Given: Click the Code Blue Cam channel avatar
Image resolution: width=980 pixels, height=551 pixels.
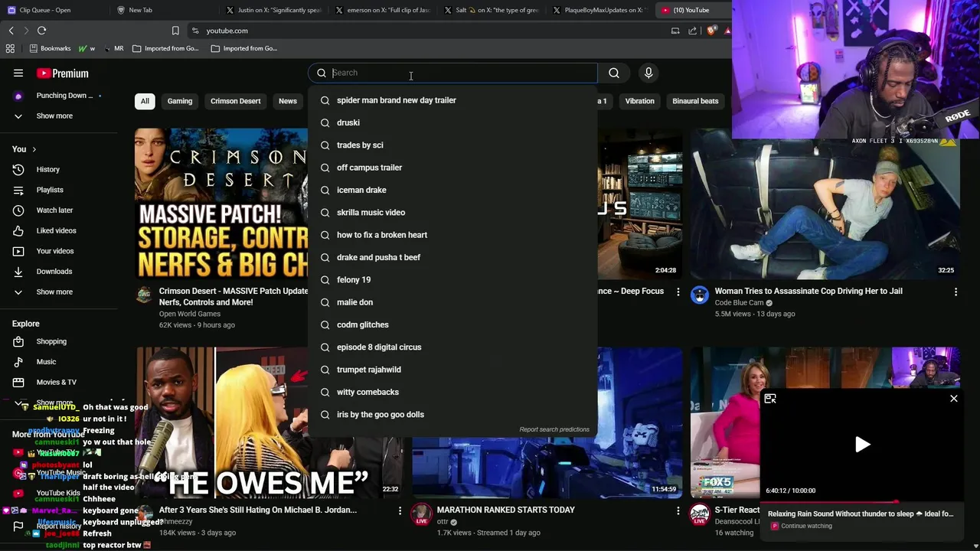Looking at the screenshot, I should tap(700, 295).
